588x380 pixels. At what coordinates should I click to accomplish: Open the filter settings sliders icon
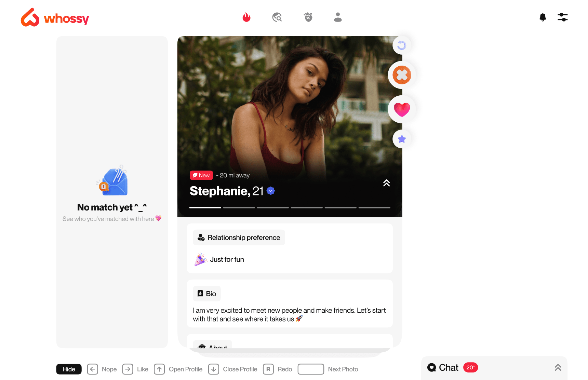[562, 17]
